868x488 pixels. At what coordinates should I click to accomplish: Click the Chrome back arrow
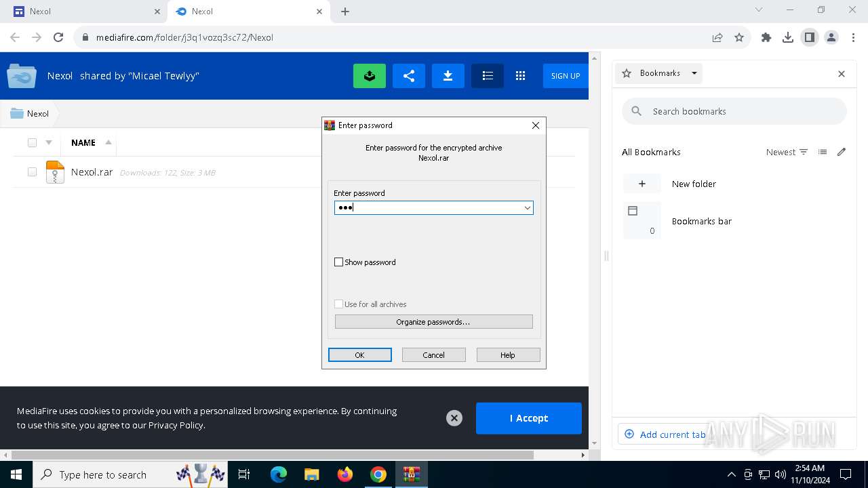(x=15, y=37)
